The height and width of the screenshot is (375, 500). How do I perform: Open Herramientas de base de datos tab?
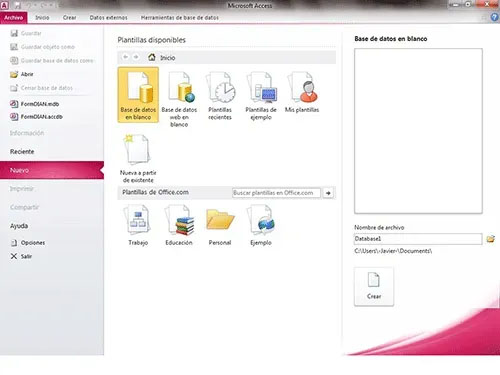(x=180, y=18)
